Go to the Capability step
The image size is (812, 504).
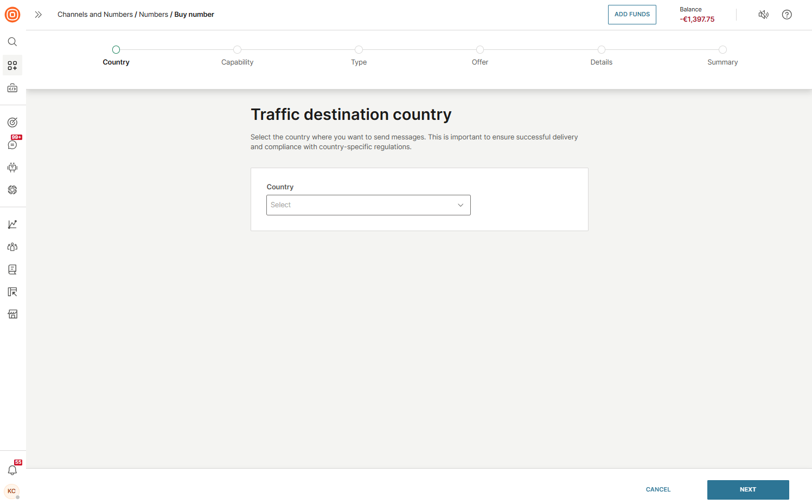pos(237,50)
